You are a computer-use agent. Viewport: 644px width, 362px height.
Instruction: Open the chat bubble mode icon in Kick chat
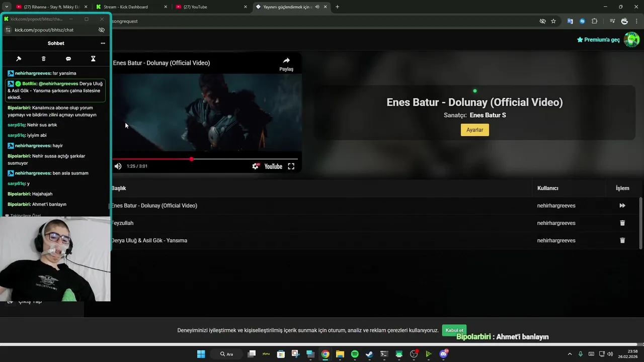(x=68, y=59)
